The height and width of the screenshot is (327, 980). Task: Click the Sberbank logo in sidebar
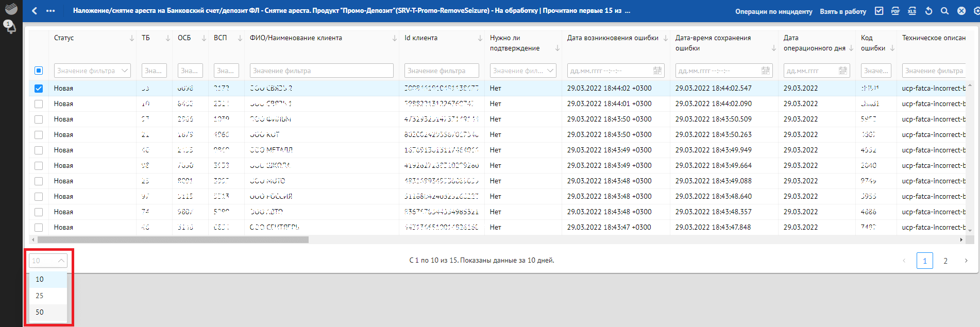click(11, 8)
